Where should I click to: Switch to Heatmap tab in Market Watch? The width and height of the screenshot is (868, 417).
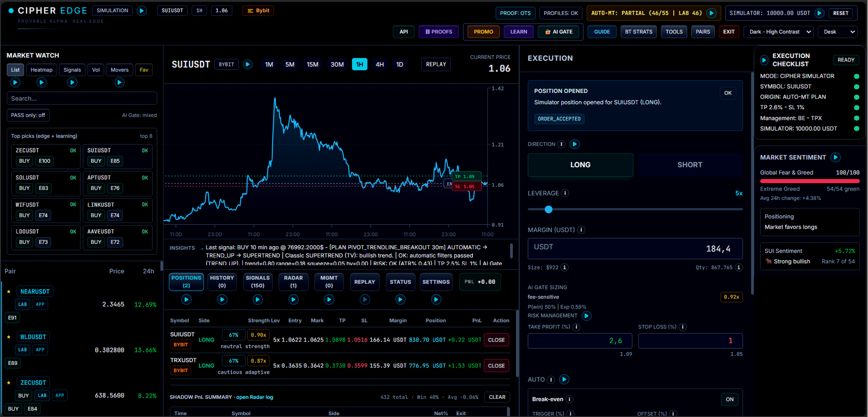42,70
